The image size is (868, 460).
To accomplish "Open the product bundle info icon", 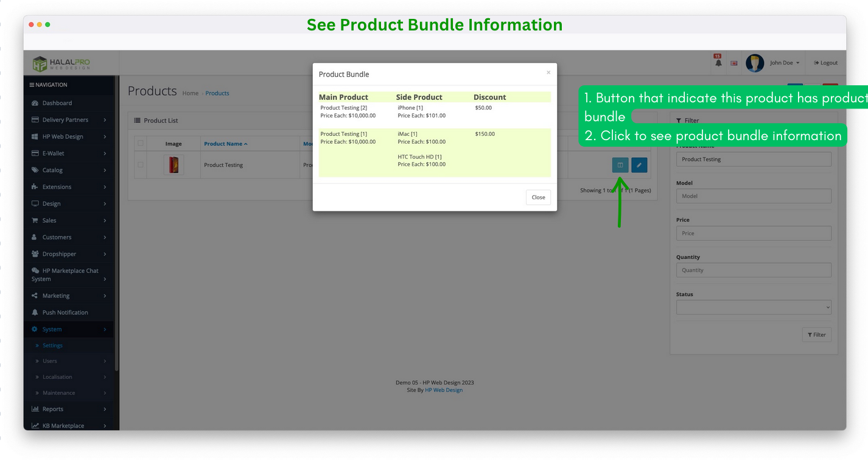I will [620, 165].
